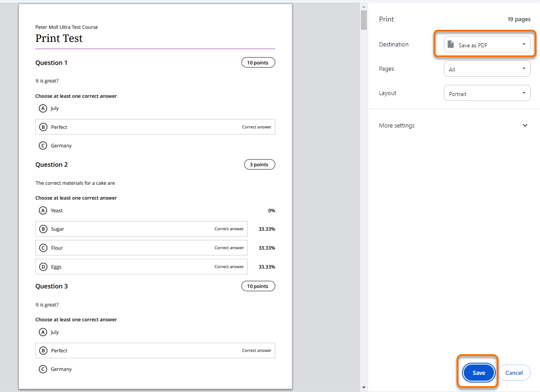Click circle C beside Germany in Question 3
The width and height of the screenshot is (540, 392).
coord(43,369)
